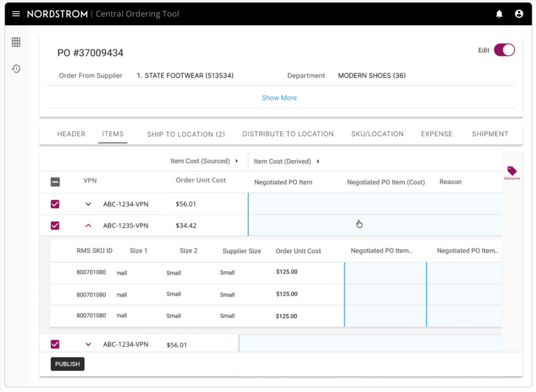Collapse the Item Cost (Derived) column group
This screenshot has height=392, width=536.
[x=318, y=161]
